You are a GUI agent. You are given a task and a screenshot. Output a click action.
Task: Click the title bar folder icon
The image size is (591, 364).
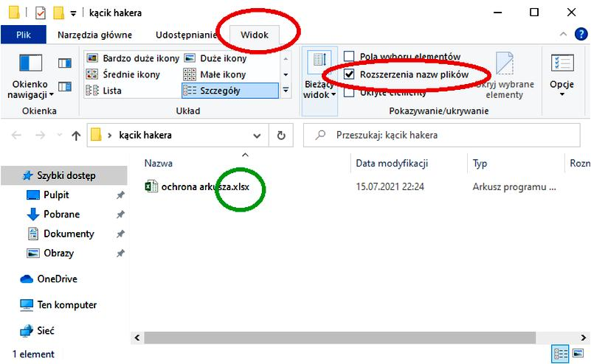[14, 13]
